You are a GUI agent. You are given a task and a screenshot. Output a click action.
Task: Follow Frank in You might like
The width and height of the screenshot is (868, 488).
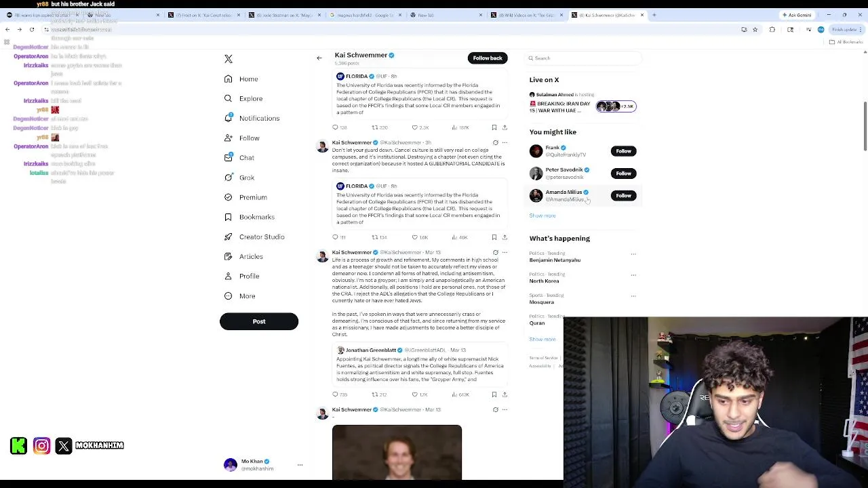click(623, 151)
